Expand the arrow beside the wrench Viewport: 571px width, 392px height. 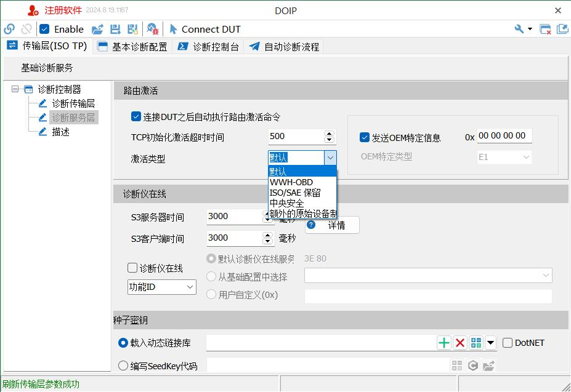pos(530,29)
